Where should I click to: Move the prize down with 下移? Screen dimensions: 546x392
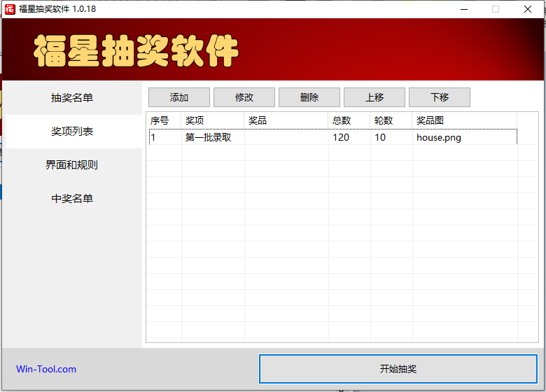click(x=440, y=97)
